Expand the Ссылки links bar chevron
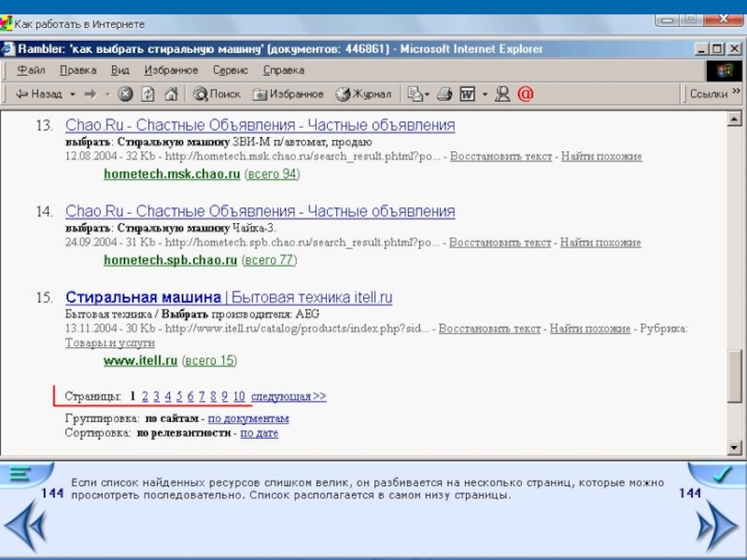Image resolution: width=747 pixels, height=560 pixels. (737, 91)
